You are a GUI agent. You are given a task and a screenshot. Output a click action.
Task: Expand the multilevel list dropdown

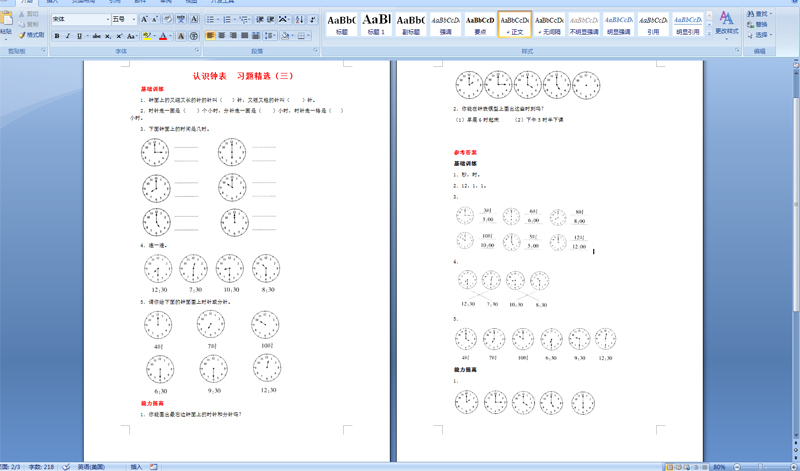point(250,20)
